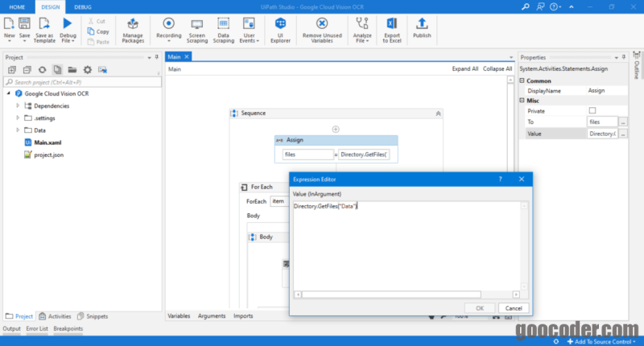Click Paste in the ribbon
Screen dimensions: 644x346
point(98,42)
